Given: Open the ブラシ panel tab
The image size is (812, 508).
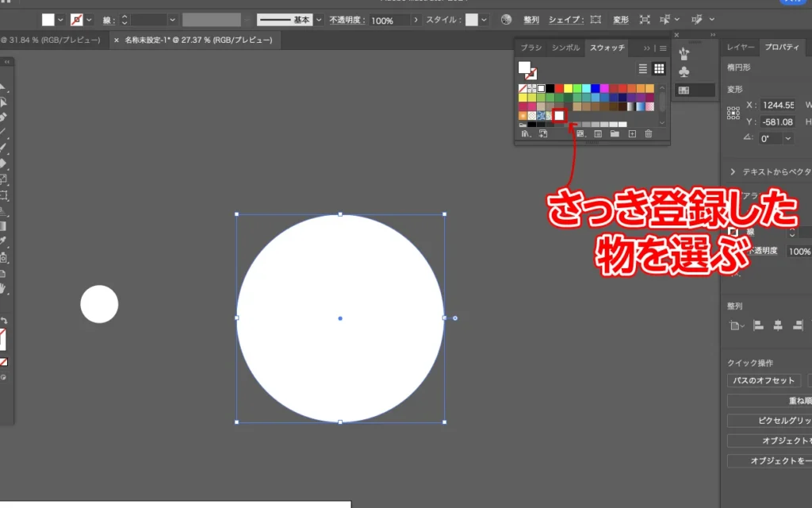Looking at the screenshot, I should click(530, 48).
